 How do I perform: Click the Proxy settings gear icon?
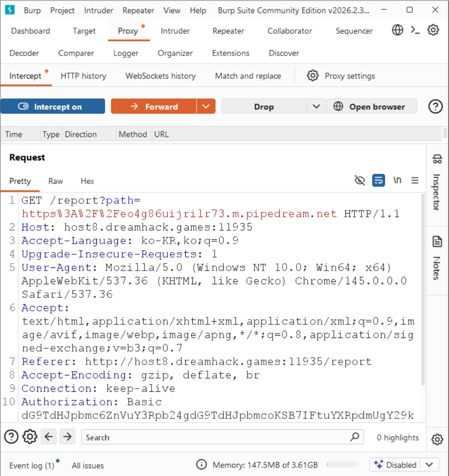[313, 76]
